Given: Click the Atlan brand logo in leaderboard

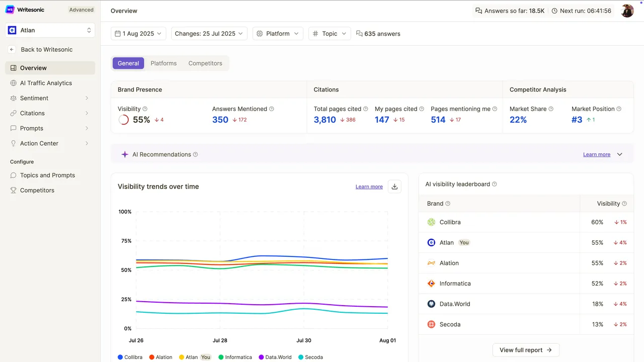Looking at the screenshot, I should point(431,242).
